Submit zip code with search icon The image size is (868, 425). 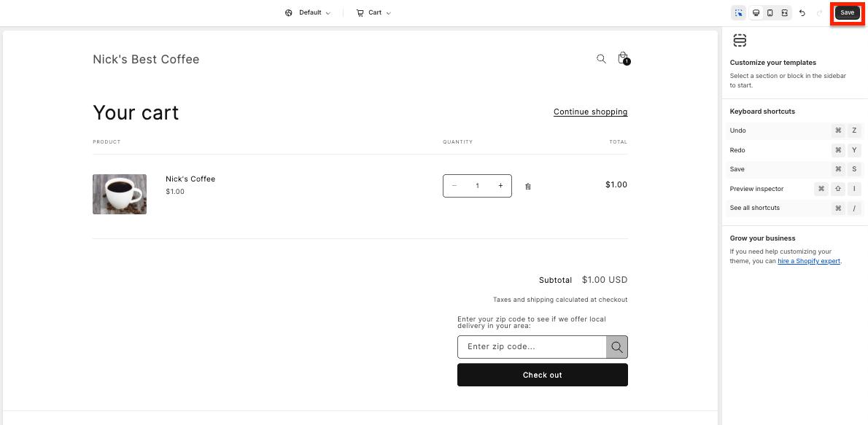click(617, 347)
